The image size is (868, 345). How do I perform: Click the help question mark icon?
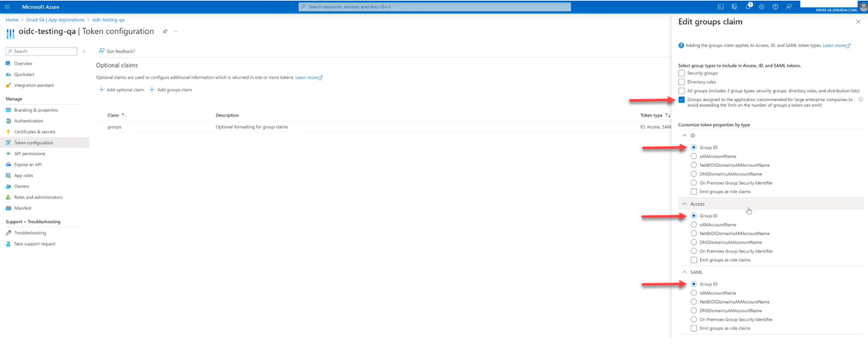click(x=775, y=7)
